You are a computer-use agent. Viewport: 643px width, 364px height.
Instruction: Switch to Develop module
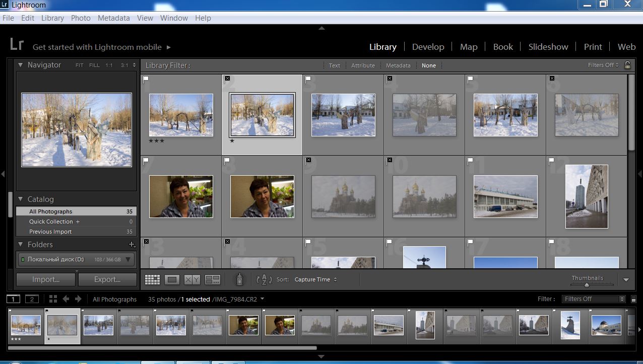pyautogui.click(x=428, y=47)
